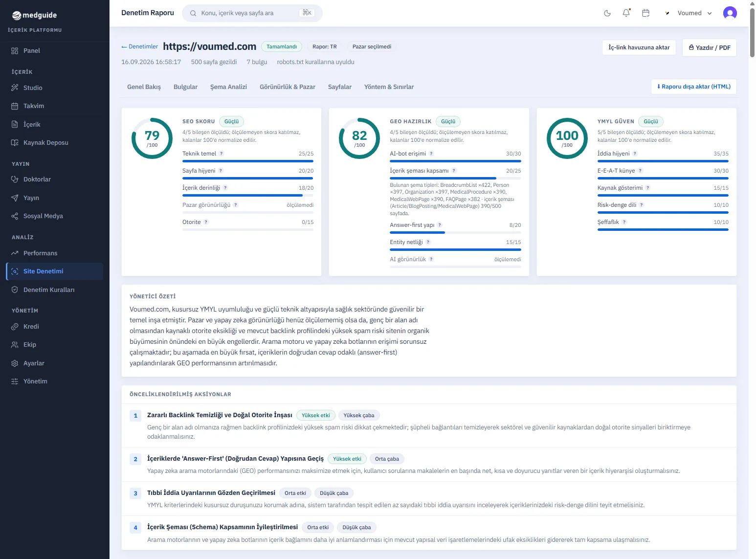Viewport: 756px width, 559px height.
Task: Open the Kredi coin icon
Action: click(x=15, y=327)
